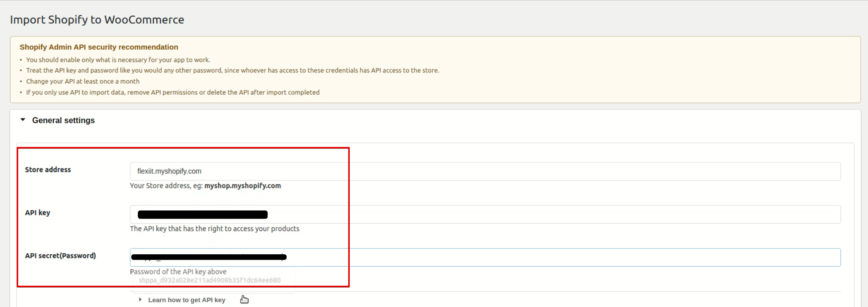Viewport: 868px width, 307px height.
Task: Click the example myshop.myshopify.com text
Action: tap(242, 186)
